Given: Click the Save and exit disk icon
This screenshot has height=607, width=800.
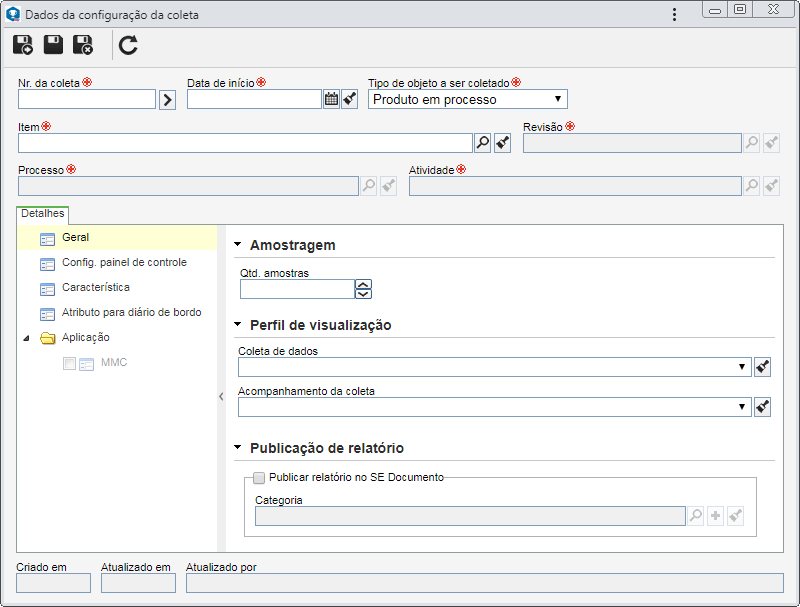Looking at the screenshot, I should pyautogui.click(x=83, y=45).
